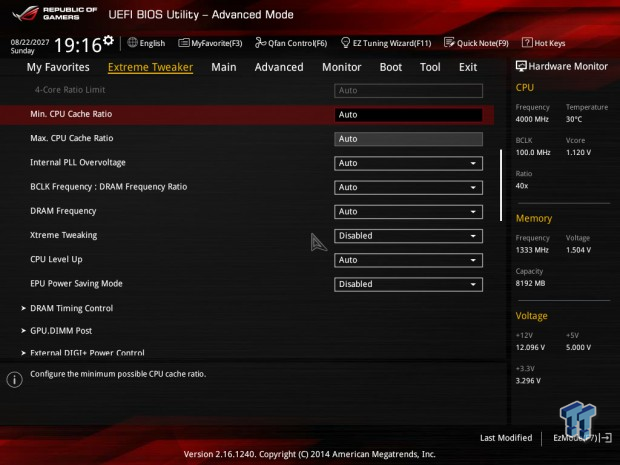Click the 4-Core Ratio Limit field
This screenshot has height=465, width=620.
pyautogui.click(x=408, y=90)
